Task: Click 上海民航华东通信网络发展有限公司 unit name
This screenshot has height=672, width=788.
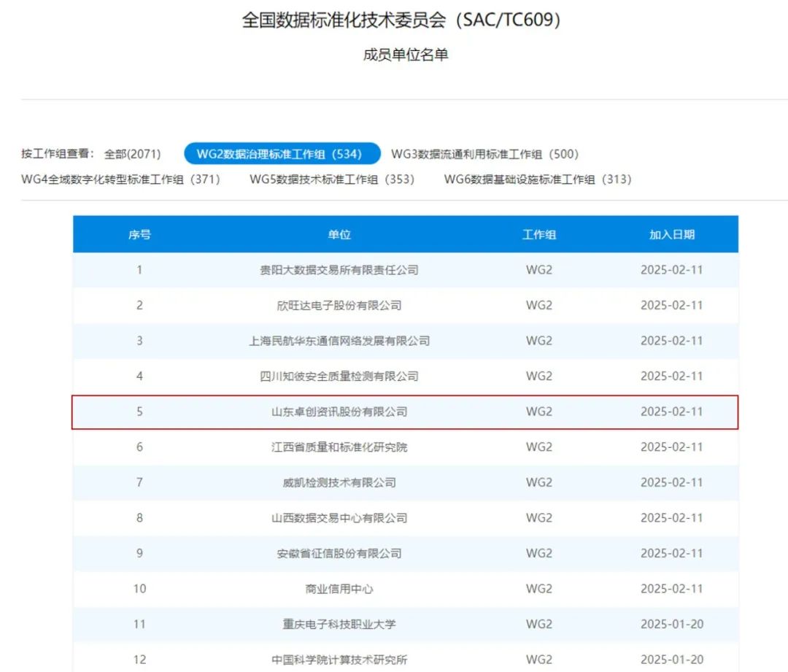Action: click(x=339, y=341)
